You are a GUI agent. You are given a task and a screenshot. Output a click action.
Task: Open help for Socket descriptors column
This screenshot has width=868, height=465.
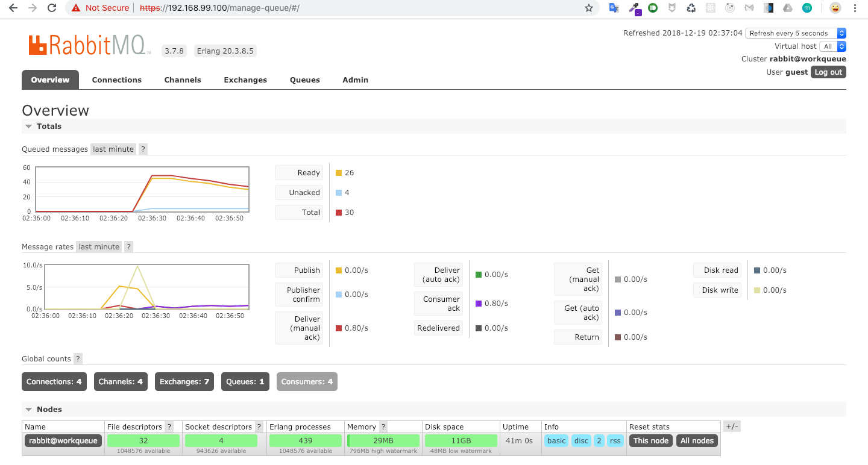(x=259, y=426)
